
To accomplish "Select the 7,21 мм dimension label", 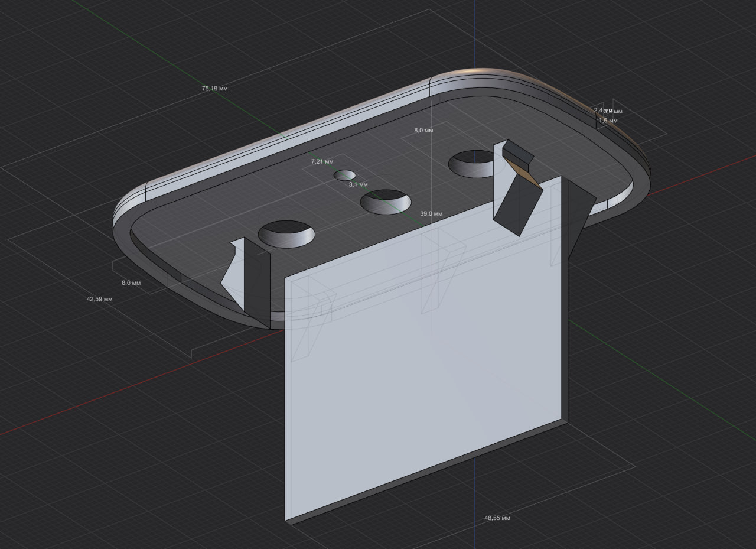I will (x=322, y=161).
